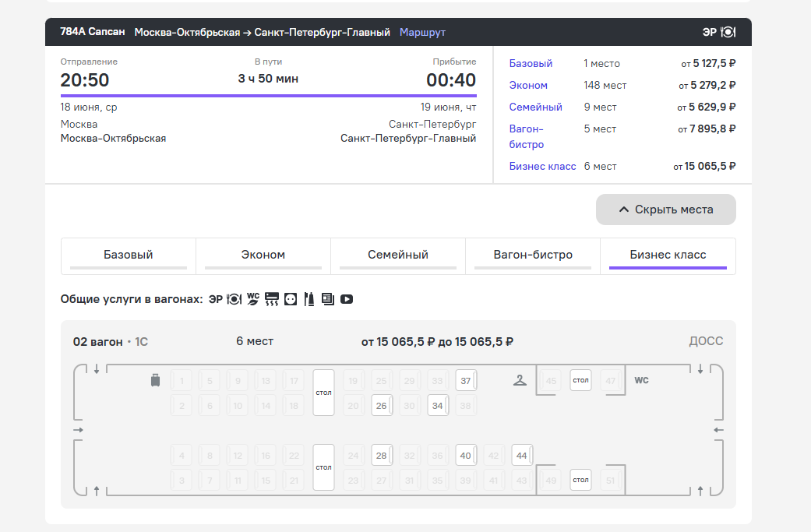Click the air conditioning service icon
The height and width of the screenshot is (532, 811).
[x=272, y=299]
